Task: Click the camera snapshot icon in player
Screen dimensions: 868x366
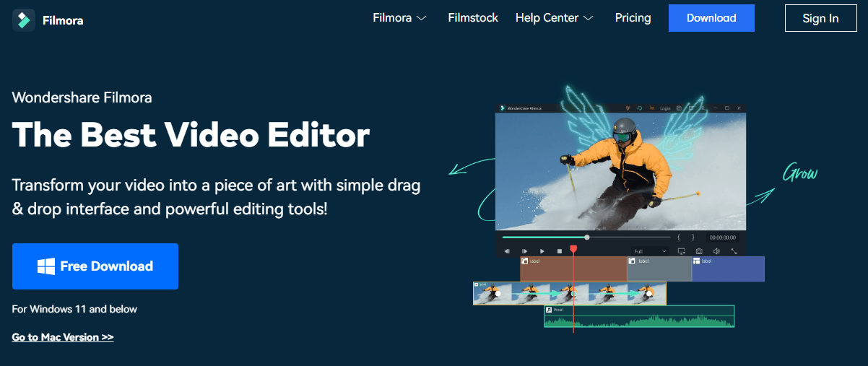Action: (699, 251)
